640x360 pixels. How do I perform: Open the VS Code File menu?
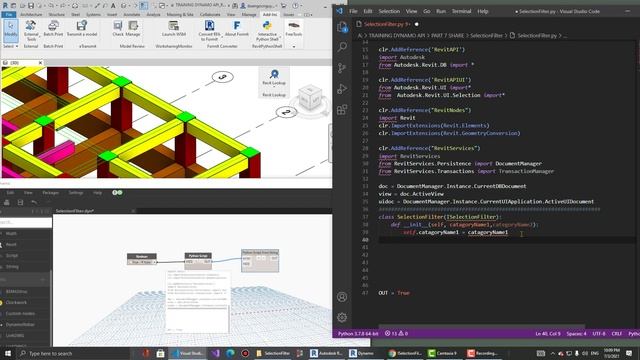coord(353,11)
